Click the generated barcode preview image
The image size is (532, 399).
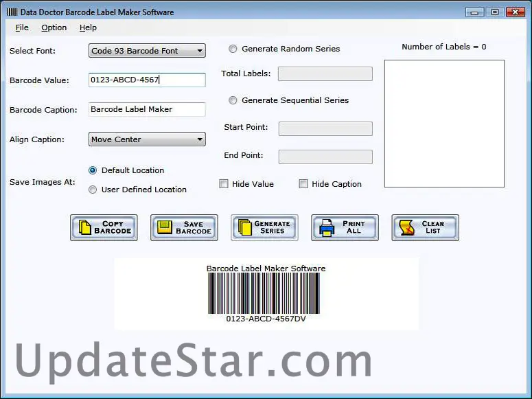pos(264,293)
